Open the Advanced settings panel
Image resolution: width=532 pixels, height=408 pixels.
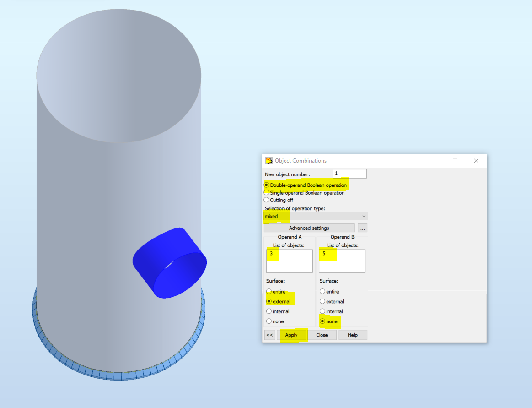tap(309, 228)
